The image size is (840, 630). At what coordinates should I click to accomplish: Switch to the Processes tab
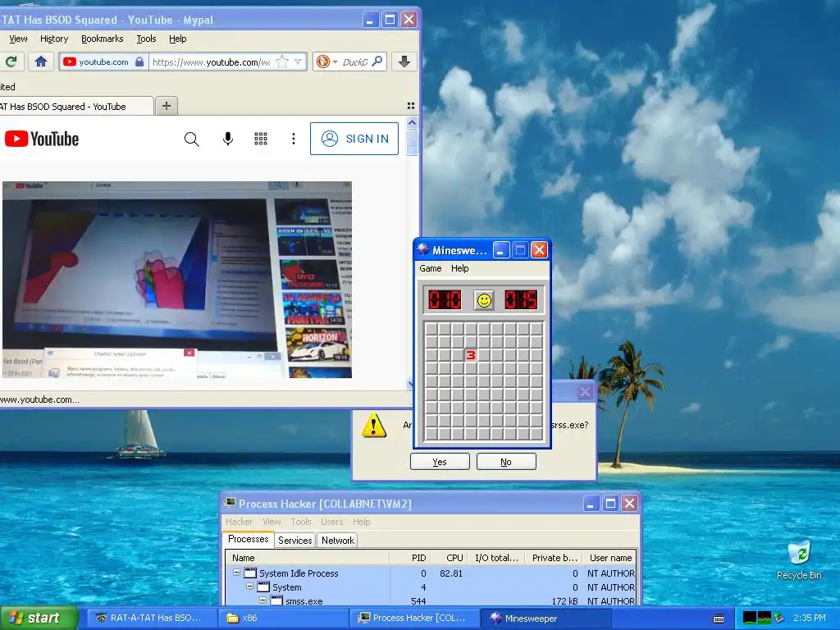(248, 540)
